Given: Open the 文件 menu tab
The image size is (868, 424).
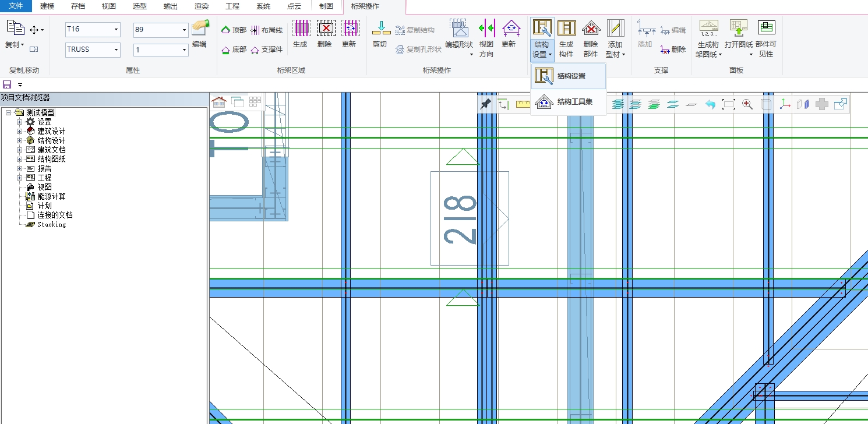Looking at the screenshot, I should (16, 6).
